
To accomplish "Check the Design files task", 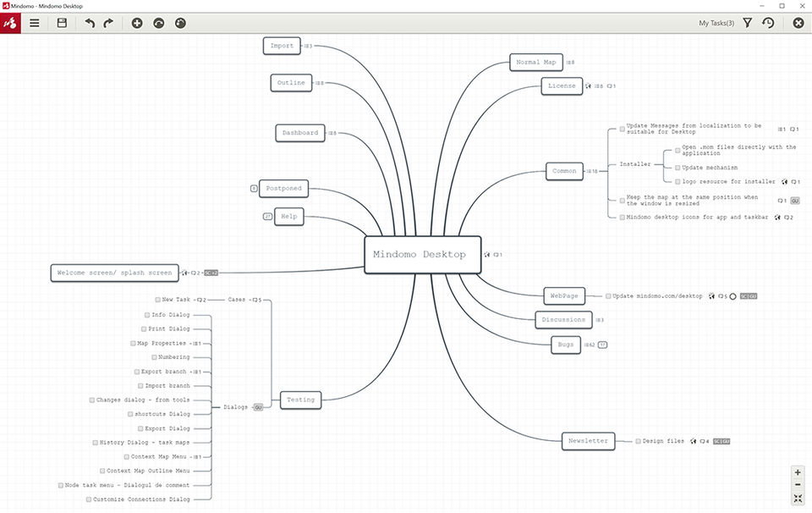I will tap(638, 441).
